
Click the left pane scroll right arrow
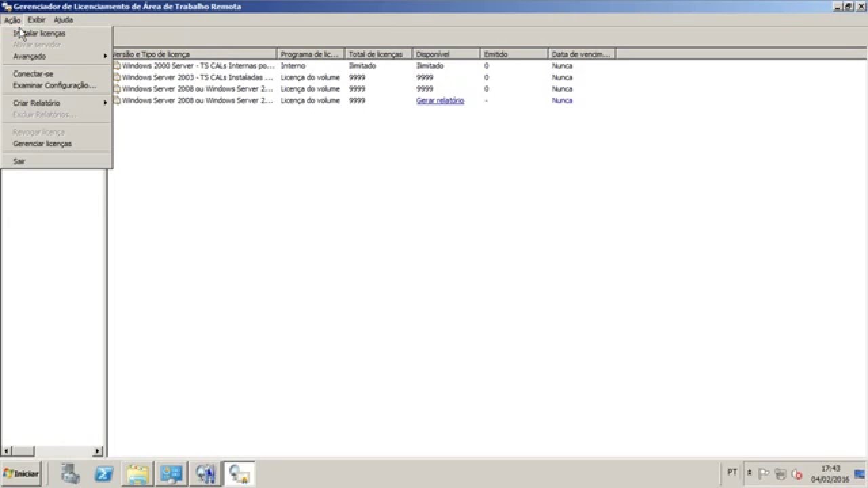pos(98,451)
